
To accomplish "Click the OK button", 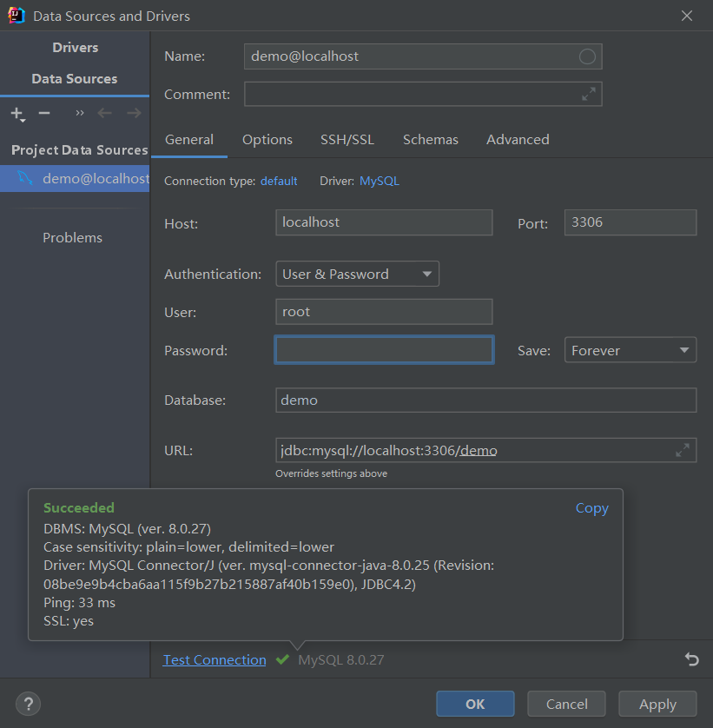I will [x=475, y=704].
